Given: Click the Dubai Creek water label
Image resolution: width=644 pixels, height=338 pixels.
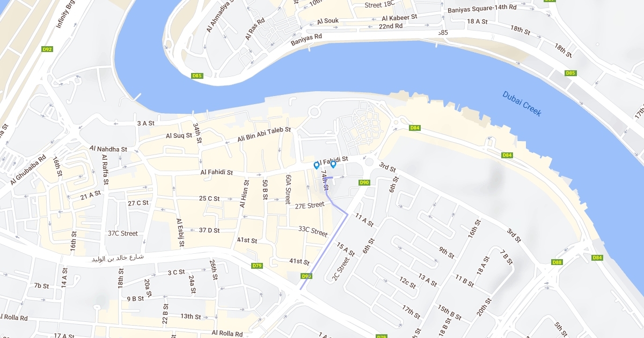Looking at the screenshot, I should tap(522, 104).
